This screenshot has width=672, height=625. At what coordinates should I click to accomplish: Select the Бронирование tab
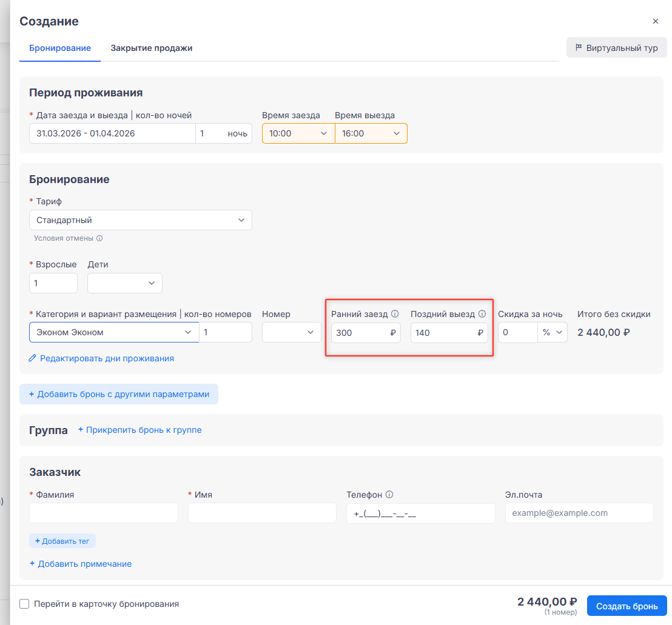point(60,48)
